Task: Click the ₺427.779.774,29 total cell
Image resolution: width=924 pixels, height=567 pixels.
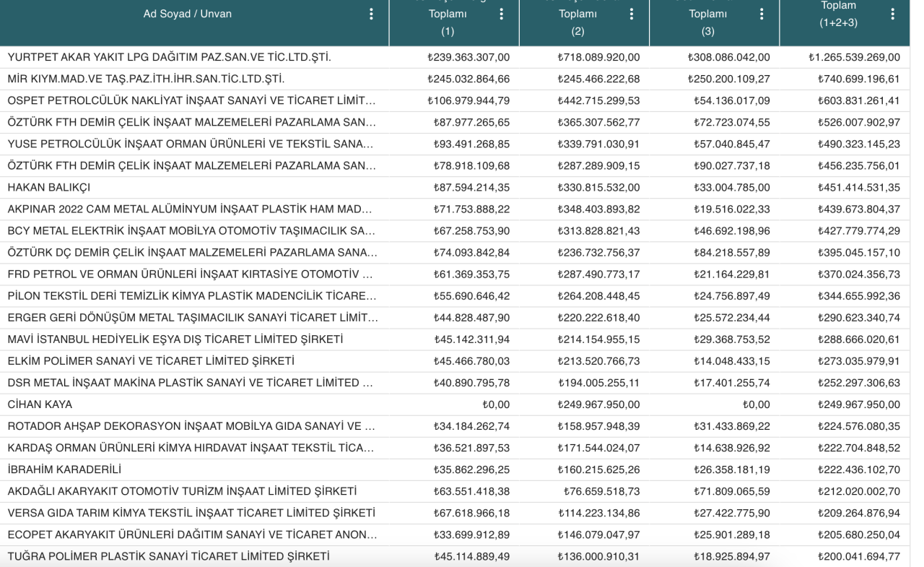Action: pyautogui.click(x=859, y=231)
